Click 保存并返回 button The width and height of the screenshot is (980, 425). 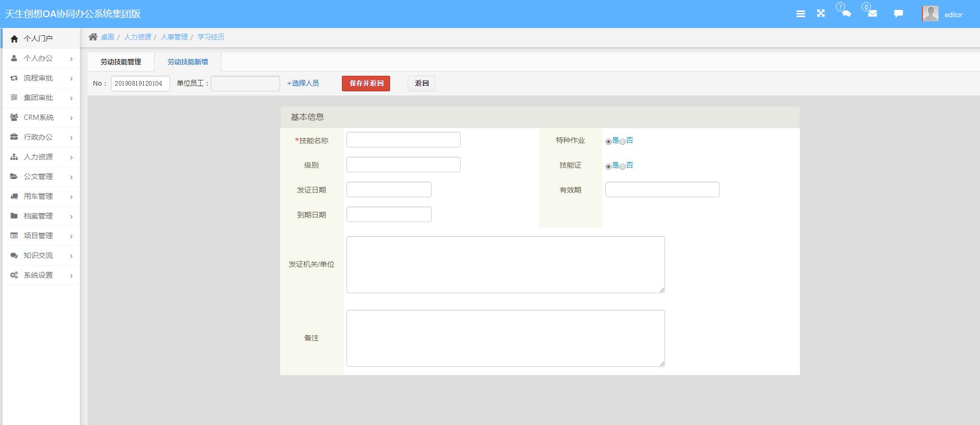366,84
